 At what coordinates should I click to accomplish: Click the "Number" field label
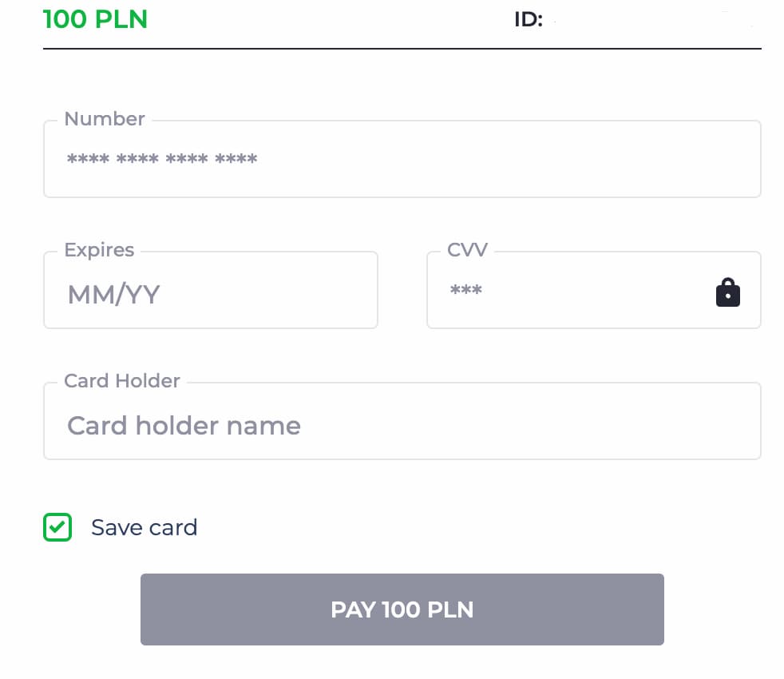(105, 119)
